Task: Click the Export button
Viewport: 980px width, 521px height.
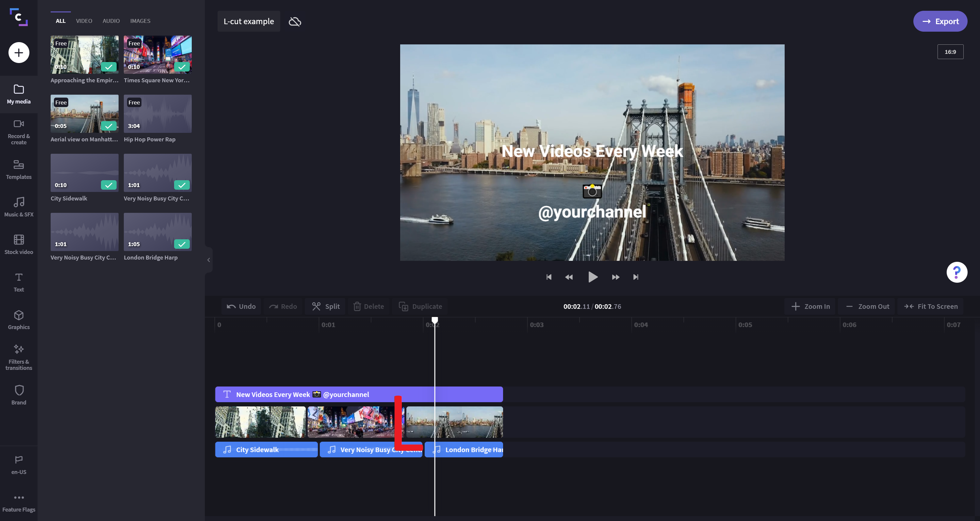Action: tap(940, 21)
